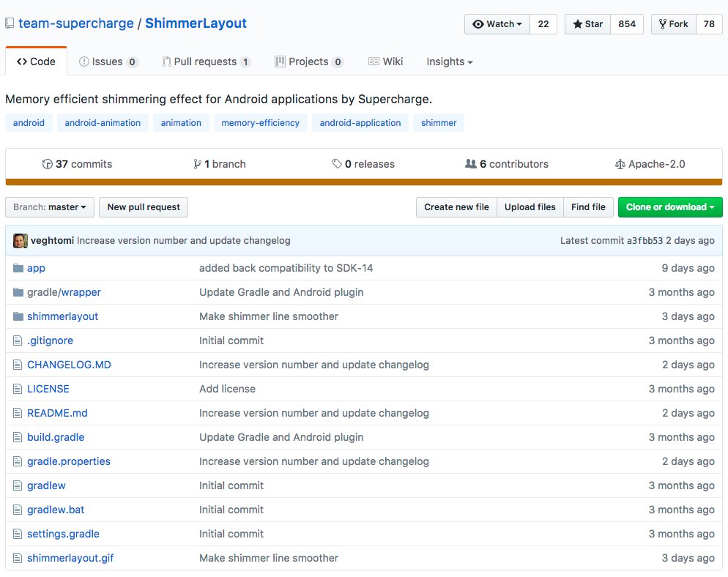Open the ShimmerLayout repository name link
Screen dimensions: 728x577
(196, 23)
